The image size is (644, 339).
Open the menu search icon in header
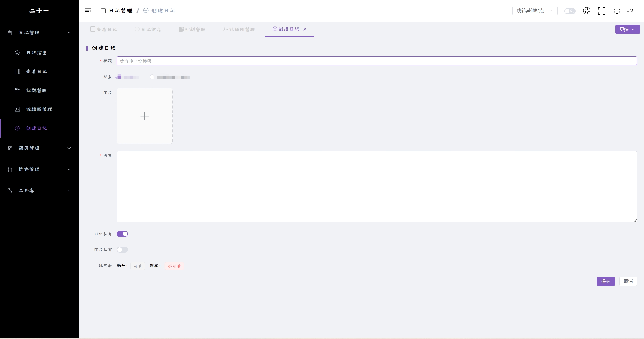tap(630, 11)
